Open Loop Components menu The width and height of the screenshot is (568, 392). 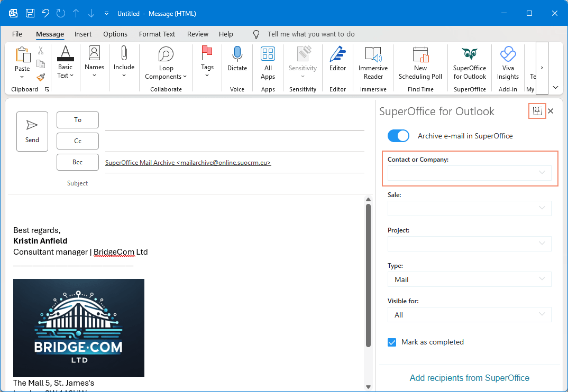166,63
